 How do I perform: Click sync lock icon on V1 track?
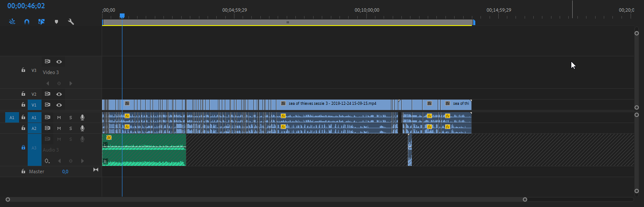pyautogui.click(x=48, y=105)
